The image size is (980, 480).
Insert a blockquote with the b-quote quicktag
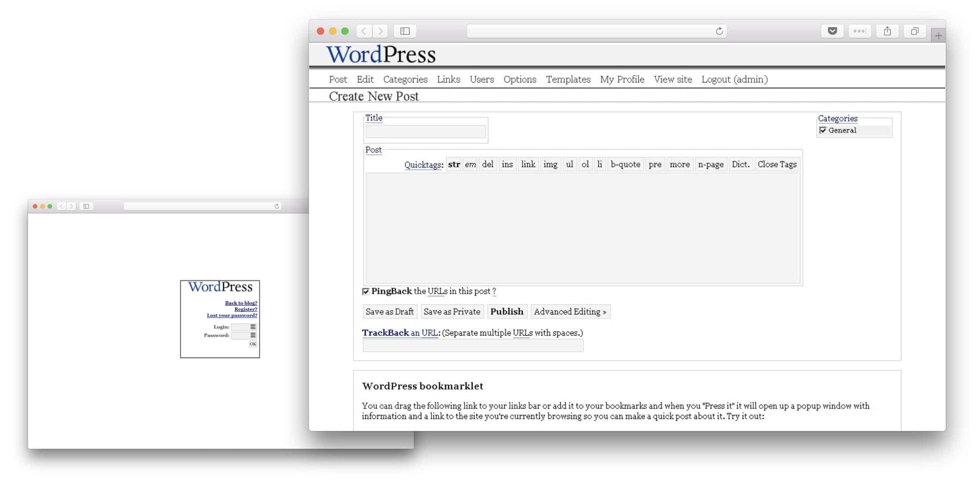click(x=625, y=164)
